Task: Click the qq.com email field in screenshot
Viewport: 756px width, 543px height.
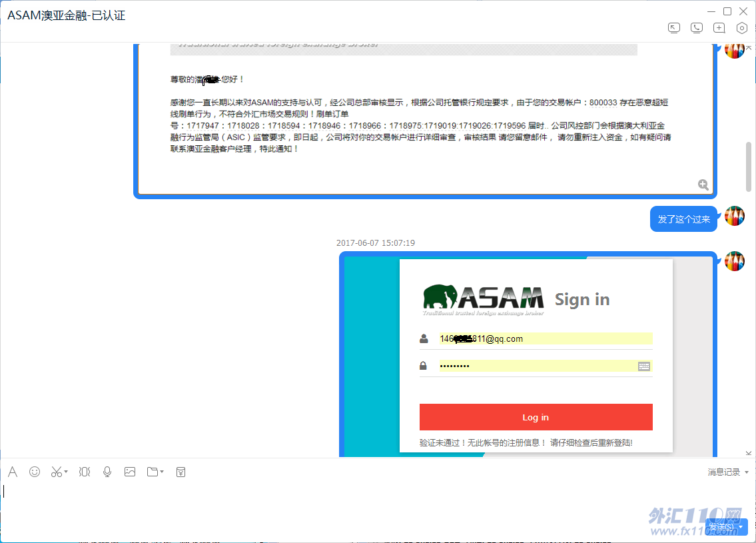Action: click(546, 338)
